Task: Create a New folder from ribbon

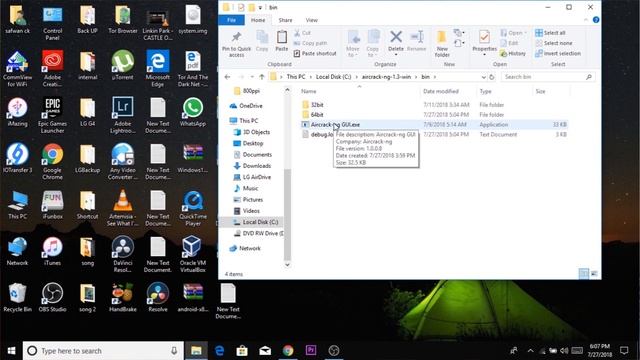Action: point(442,44)
